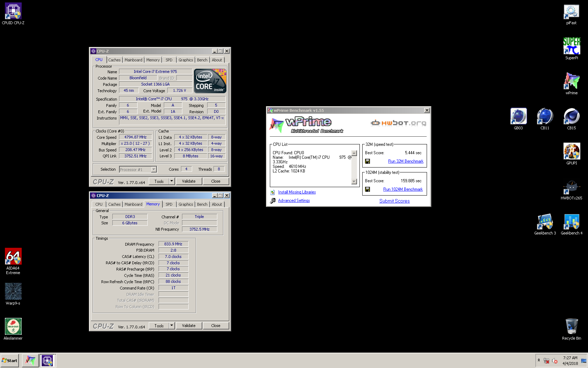
Task: Select the SPD tab in bottom CPU-Z window
Action: (x=169, y=204)
